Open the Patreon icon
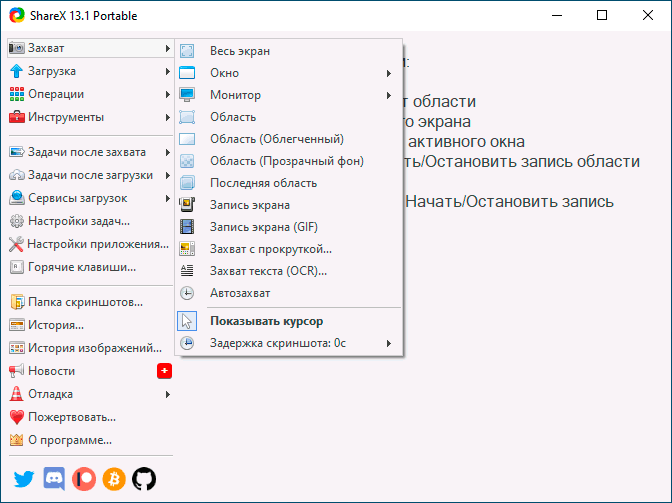 tap(84, 479)
